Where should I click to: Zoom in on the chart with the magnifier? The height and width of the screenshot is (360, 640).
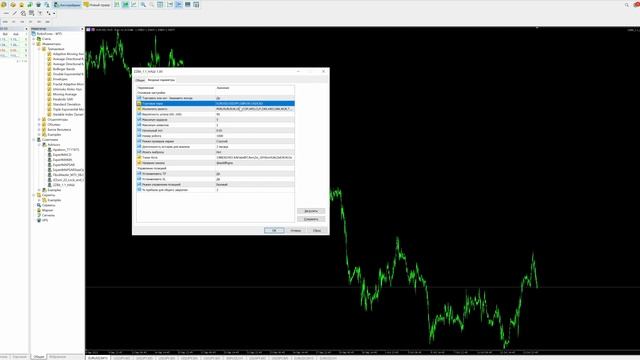(x=143, y=4)
